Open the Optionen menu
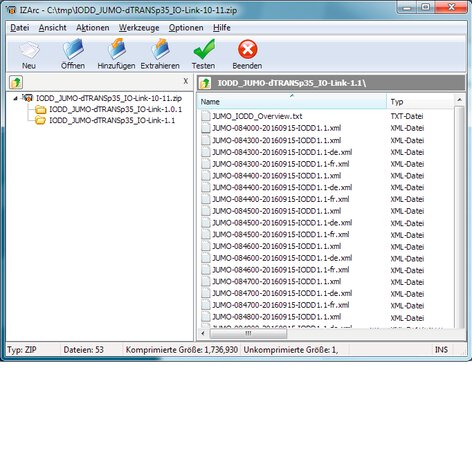Screen dimensions: 472x455 (x=186, y=28)
